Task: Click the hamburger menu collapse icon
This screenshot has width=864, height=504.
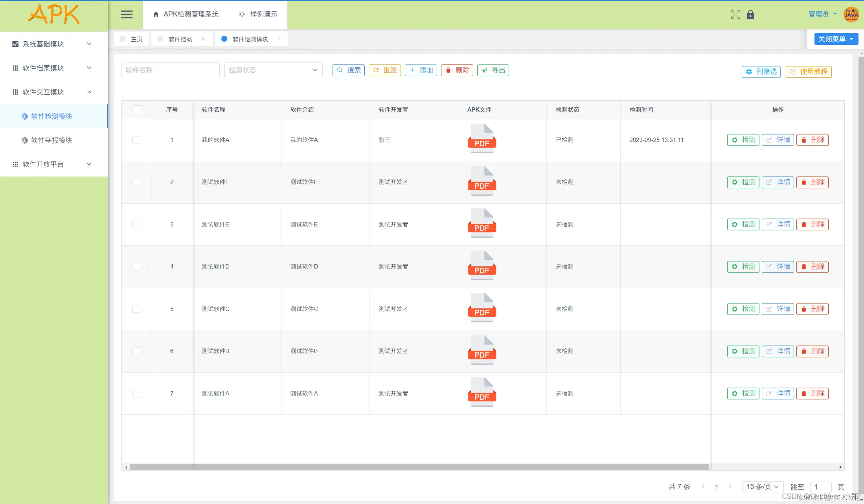Action: point(126,15)
